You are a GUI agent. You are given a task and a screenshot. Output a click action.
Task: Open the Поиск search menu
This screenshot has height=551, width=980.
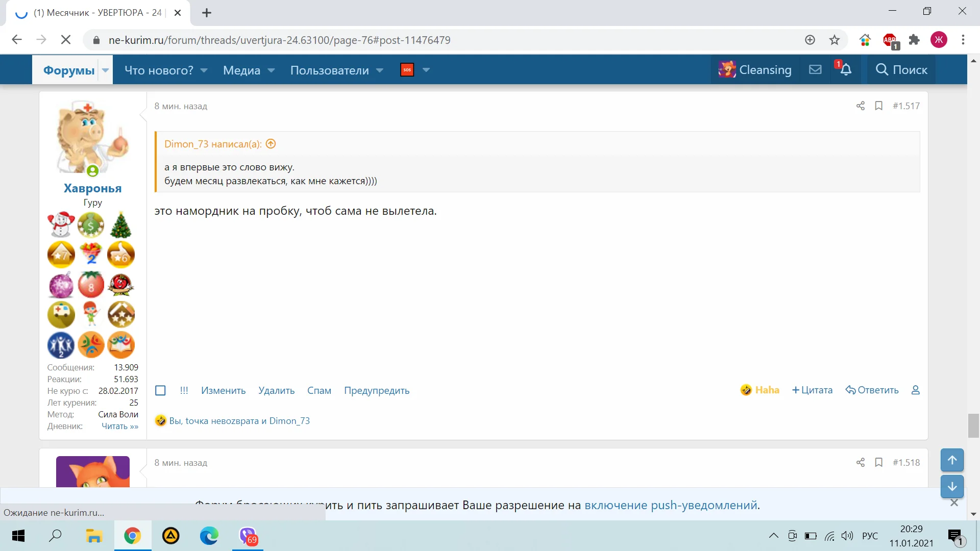901,70
